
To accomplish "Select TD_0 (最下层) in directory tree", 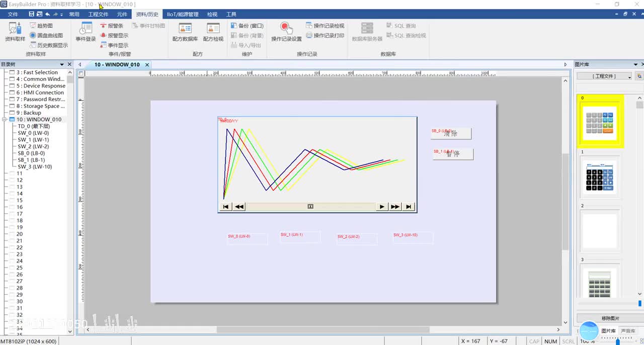I will tap(34, 126).
